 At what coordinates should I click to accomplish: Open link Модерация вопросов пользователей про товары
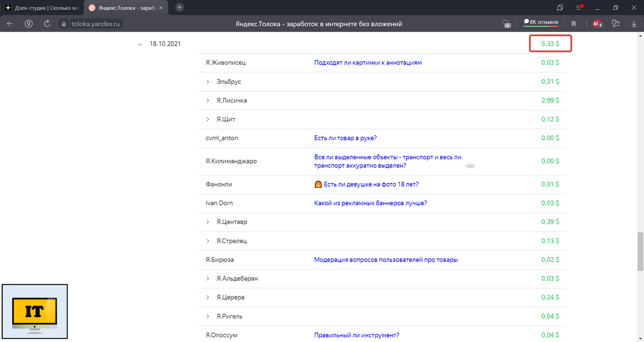[x=386, y=260]
